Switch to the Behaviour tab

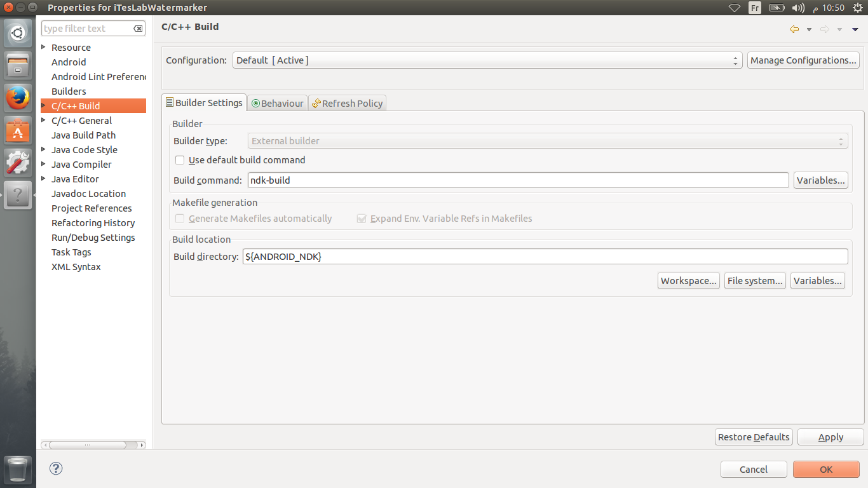click(277, 103)
